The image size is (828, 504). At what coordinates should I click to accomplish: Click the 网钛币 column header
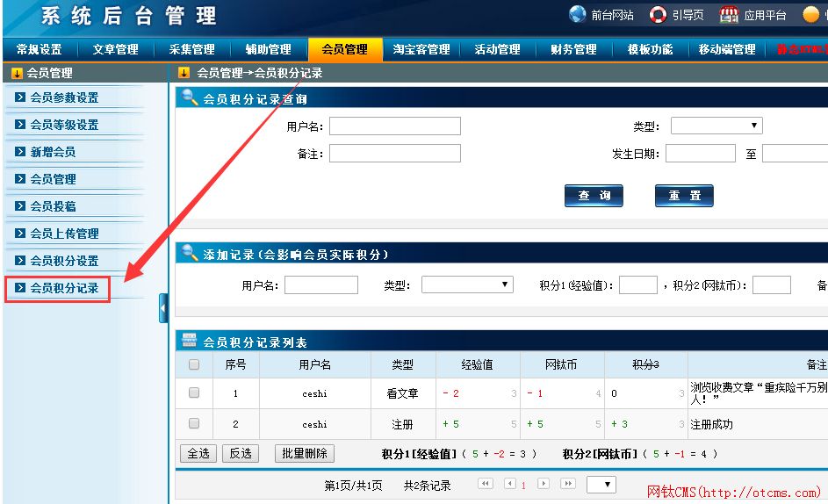[x=561, y=364]
